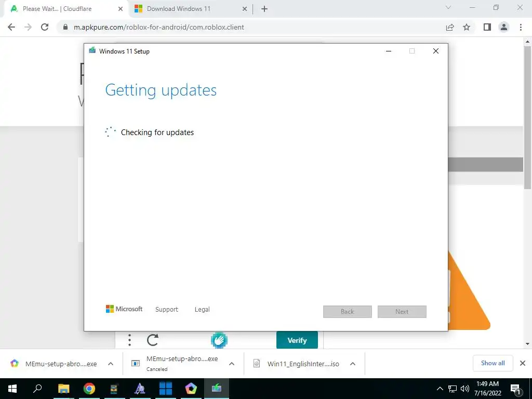The height and width of the screenshot is (399, 532).
Task: Click the padlock site info icon
Action: coord(65,27)
